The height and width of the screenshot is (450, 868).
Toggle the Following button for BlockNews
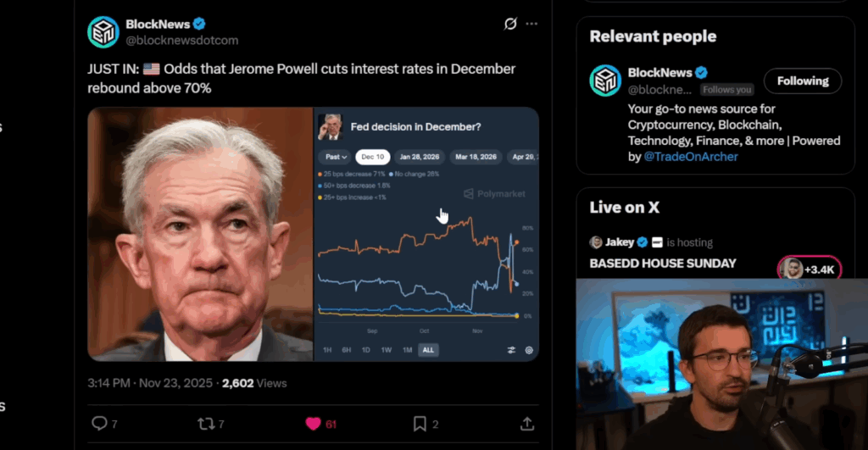coord(803,81)
